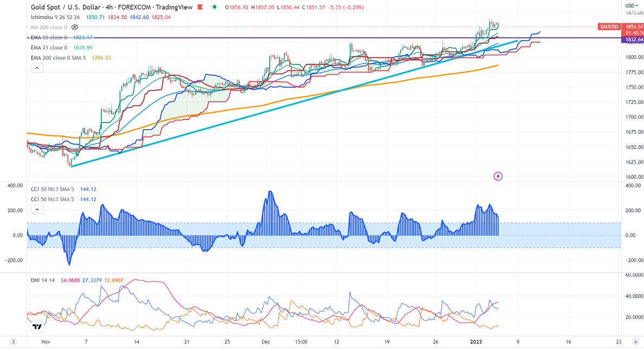Click the purple lightning event icon
644x351 pixels.
point(498,177)
